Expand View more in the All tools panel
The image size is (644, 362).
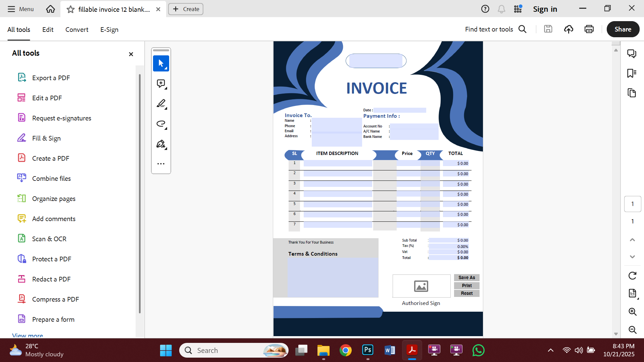click(x=27, y=335)
